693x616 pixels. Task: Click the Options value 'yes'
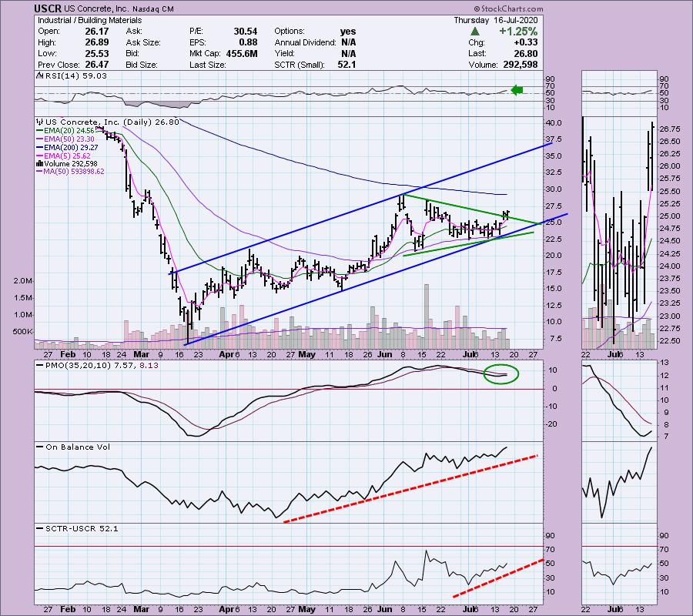click(x=348, y=32)
